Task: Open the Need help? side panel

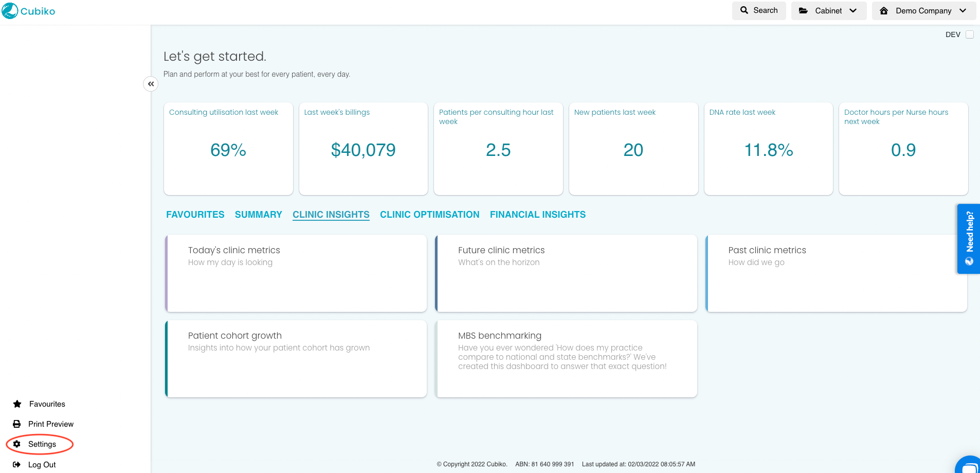Action: 969,239
